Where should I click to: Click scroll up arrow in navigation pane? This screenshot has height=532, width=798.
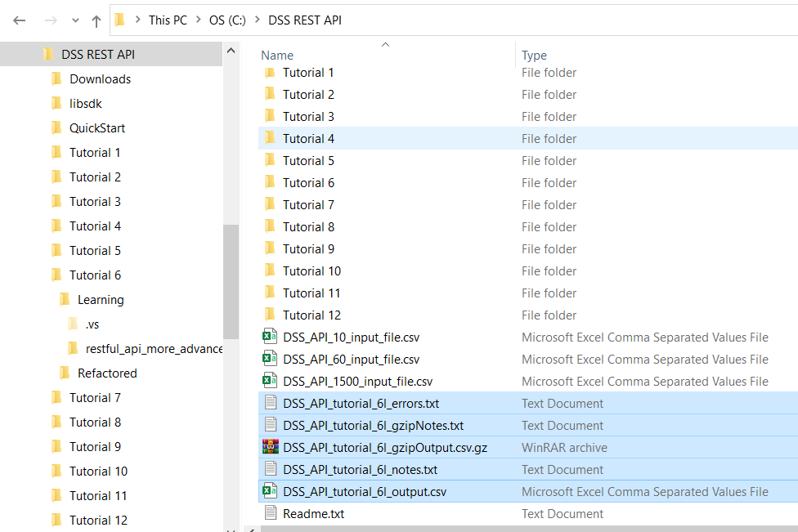pyautogui.click(x=231, y=51)
